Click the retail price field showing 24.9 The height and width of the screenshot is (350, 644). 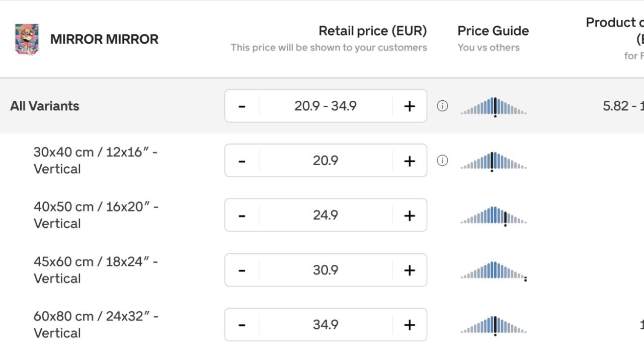[326, 215]
